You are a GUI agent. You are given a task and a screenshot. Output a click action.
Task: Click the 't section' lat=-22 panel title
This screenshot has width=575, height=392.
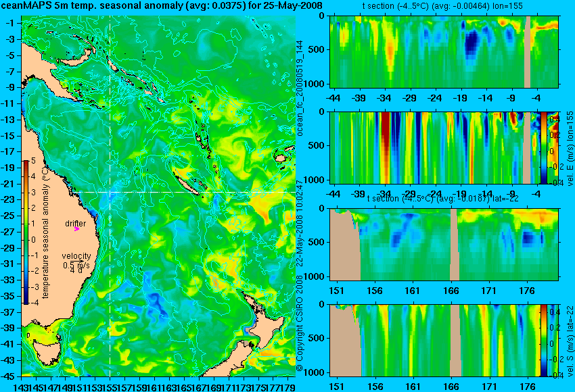pyautogui.click(x=442, y=199)
